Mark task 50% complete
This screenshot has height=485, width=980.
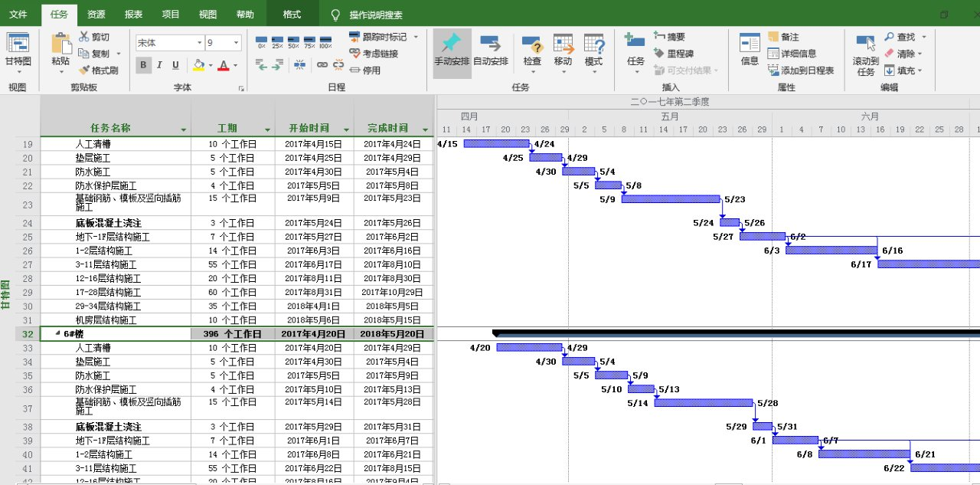293,42
